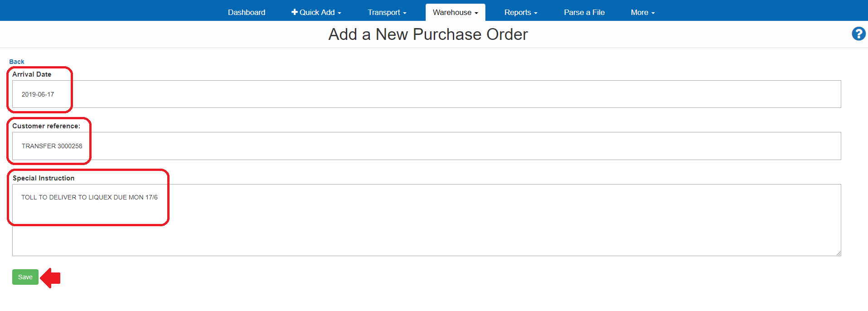Open the Parse a File page
The image size is (868, 311).
point(584,12)
